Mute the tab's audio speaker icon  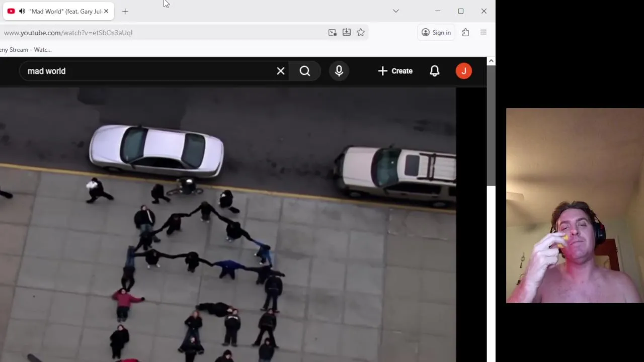click(22, 11)
